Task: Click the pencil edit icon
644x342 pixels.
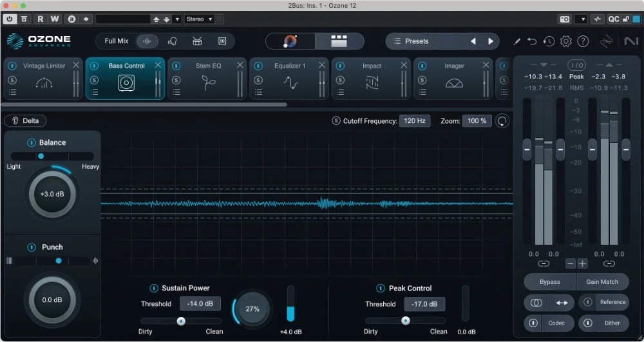Action: [x=516, y=41]
